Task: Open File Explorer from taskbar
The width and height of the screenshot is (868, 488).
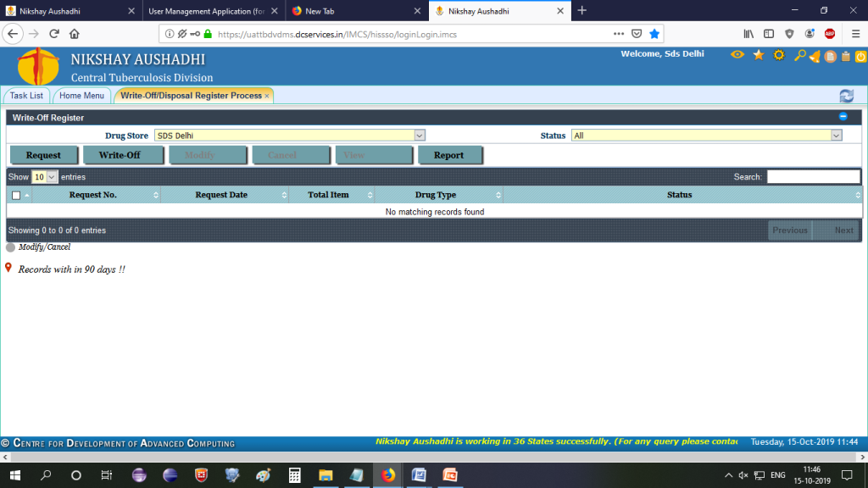Action: [x=325, y=475]
